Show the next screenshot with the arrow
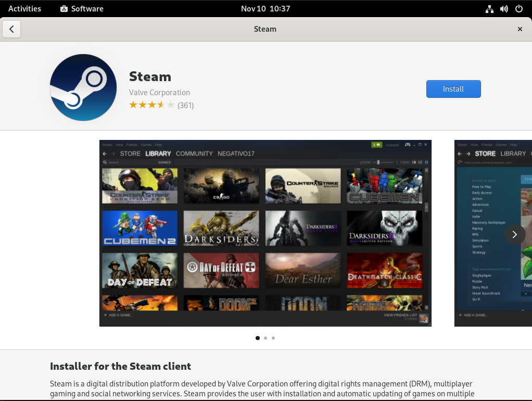This screenshot has height=401, width=532. 514,235
